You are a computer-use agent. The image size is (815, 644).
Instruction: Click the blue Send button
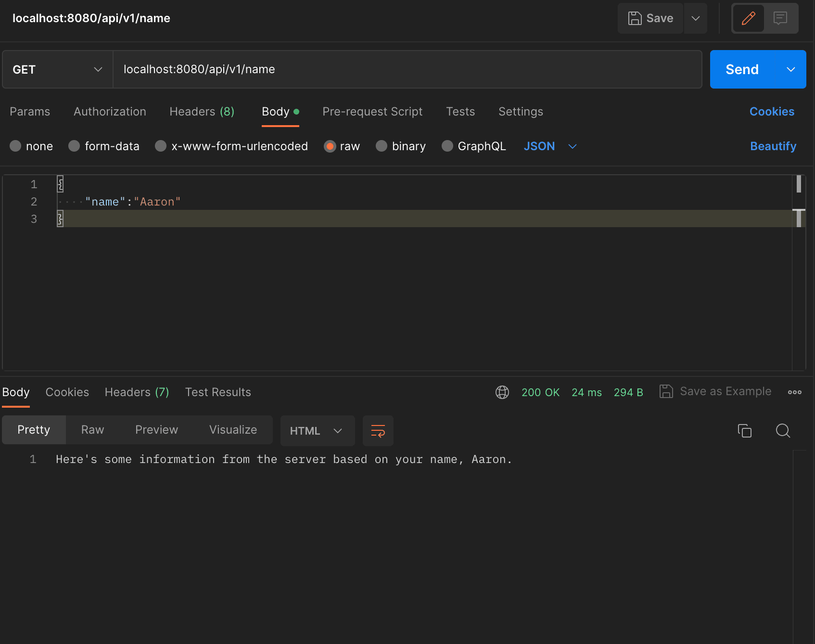742,69
